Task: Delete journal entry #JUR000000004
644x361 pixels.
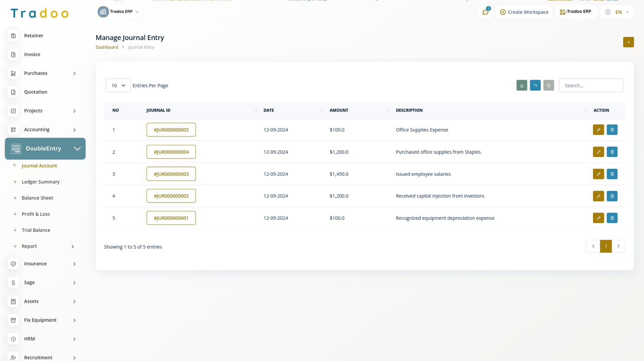Action: pyautogui.click(x=612, y=152)
